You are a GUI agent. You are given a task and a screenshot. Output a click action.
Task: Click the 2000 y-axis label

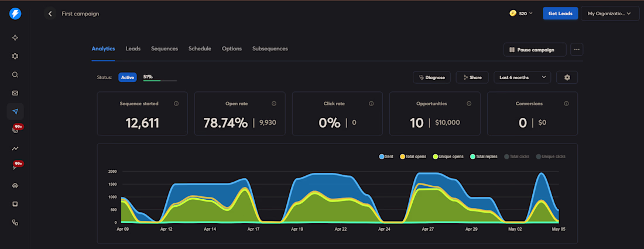click(113, 171)
